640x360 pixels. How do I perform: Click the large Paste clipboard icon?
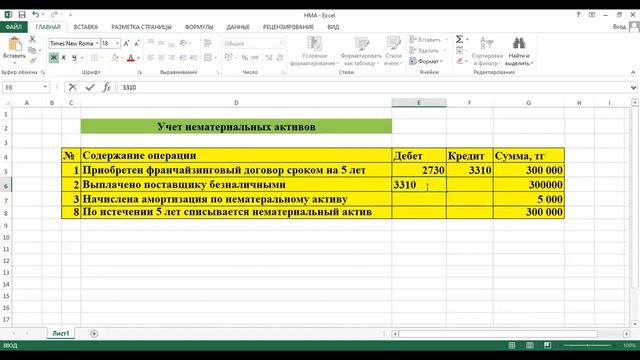15,44
